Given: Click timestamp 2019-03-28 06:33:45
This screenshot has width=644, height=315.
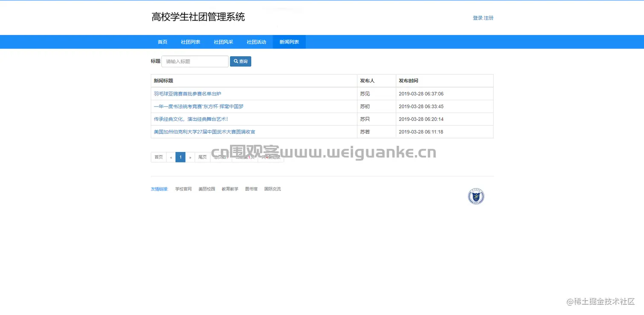Looking at the screenshot, I should coord(421,107).
